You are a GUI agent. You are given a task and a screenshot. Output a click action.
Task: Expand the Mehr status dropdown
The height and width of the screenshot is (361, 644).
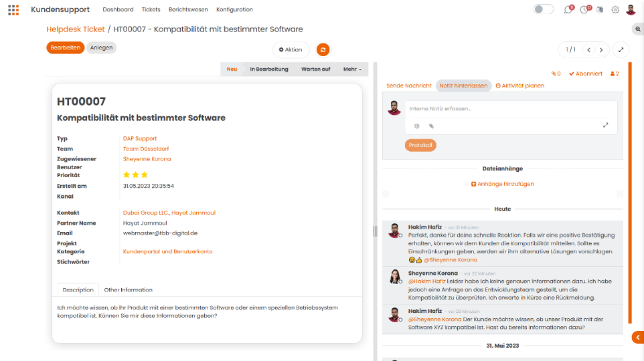(352, 70)
